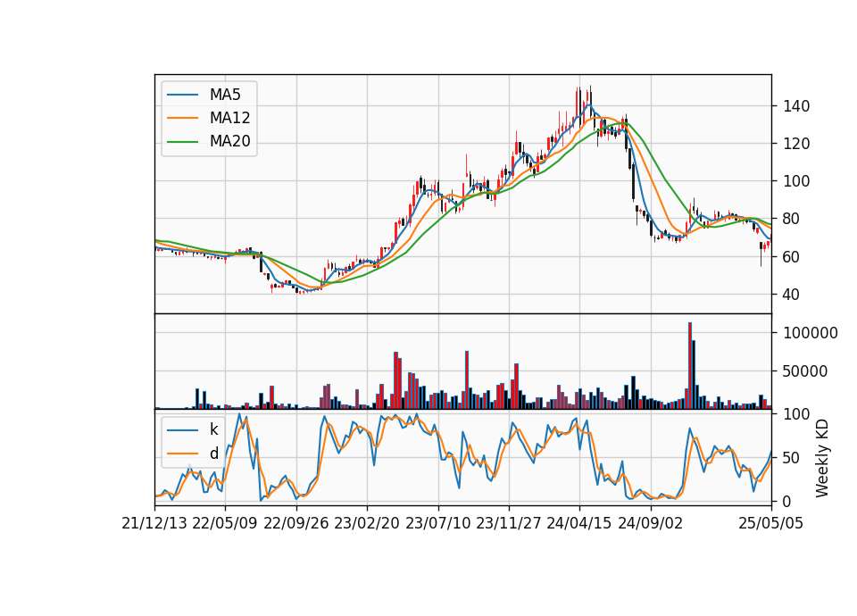Click the 40 price axis label
The height and width of the screenshot is (616, 857).
[792, 295]
